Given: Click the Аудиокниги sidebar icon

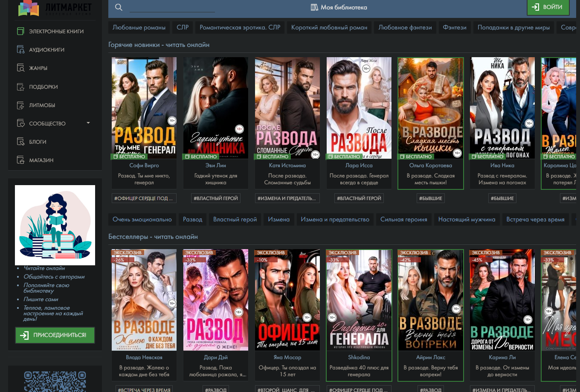Looking at the screenshot, I should (x=20, y=49).
